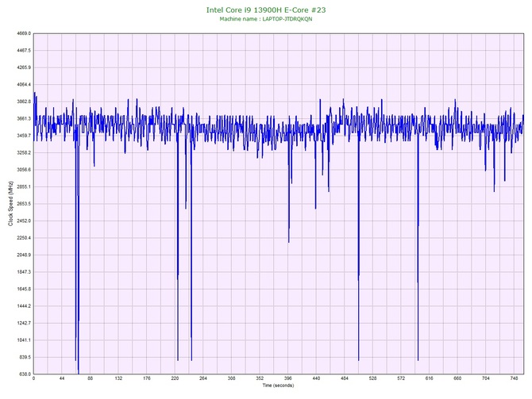The image size is (532, 399).
Task: Click the x-axis tick label 44
Action: (x=62, y=378)
